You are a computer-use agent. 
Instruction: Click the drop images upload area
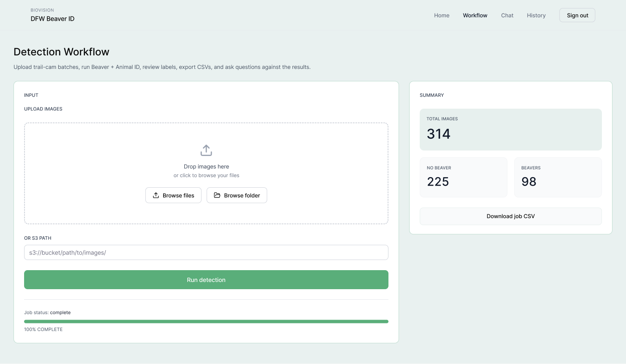pyautogui.click(x=206, y=173)
